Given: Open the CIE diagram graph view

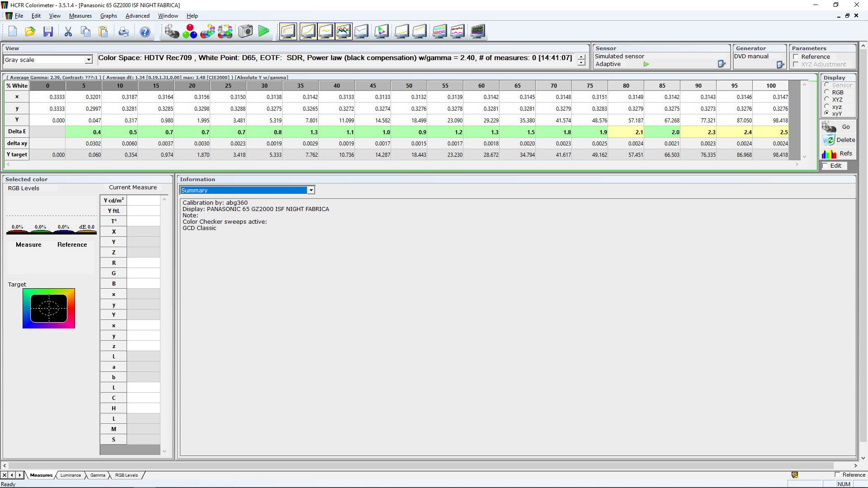Looking at the screenshot, I should (x=381, y=32).
